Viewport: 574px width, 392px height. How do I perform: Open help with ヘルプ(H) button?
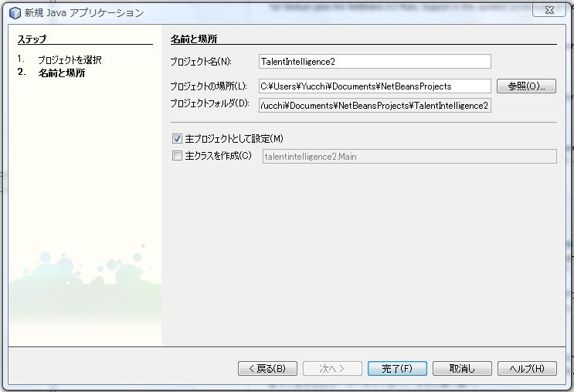pos(527,369)
